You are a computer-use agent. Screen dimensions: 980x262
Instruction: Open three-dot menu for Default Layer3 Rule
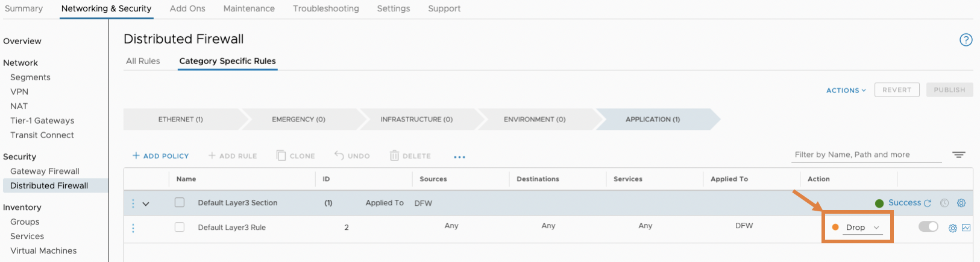(x=133, y=228)
